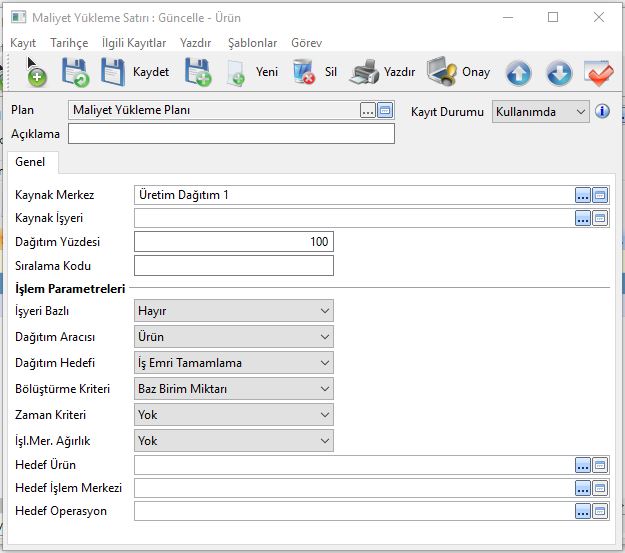Print using the Yazdır toolbar button

[383, 73]
